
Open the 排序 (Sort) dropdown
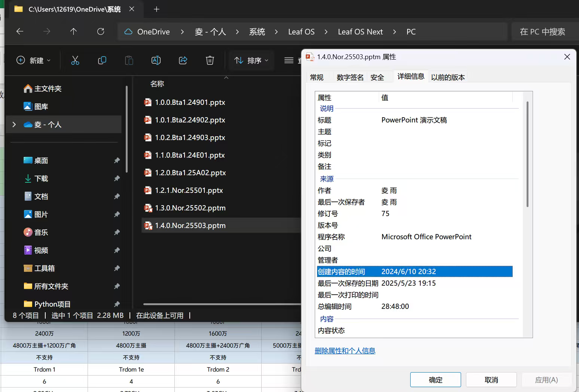click(x=251, y=60)
